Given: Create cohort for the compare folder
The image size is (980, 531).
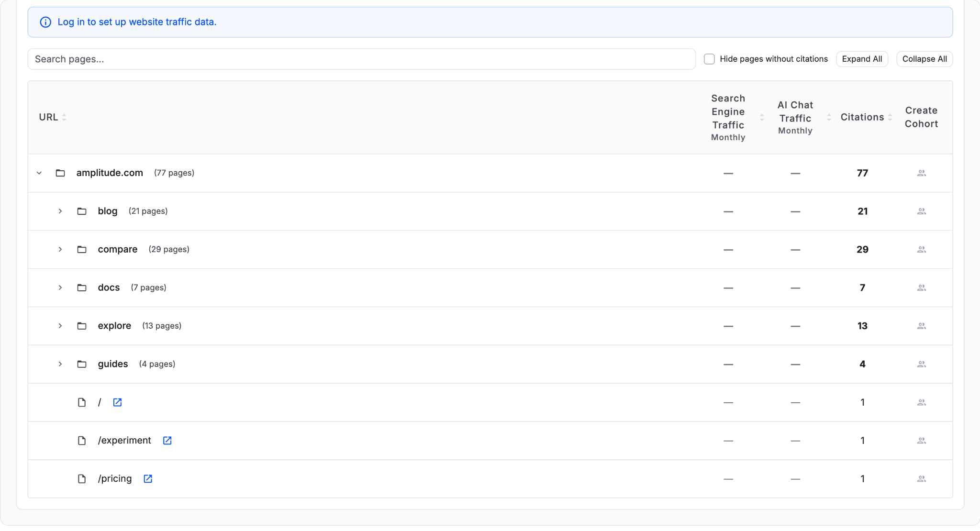Looking at the screenshot, I should pyautogui.click(x=921, y=250).
